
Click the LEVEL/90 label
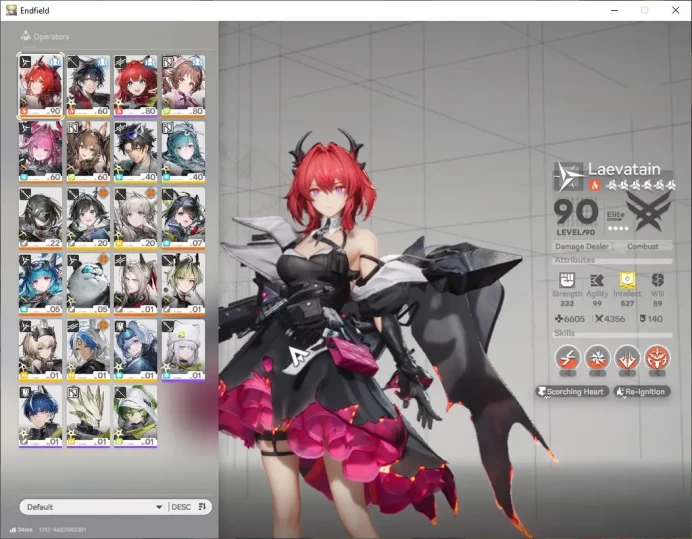pyautogui.click(x=575, y=232)
